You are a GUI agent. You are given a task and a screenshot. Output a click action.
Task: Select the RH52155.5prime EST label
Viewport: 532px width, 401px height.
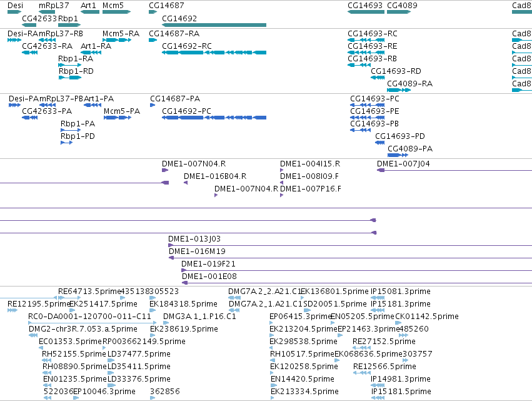[74, 355]
